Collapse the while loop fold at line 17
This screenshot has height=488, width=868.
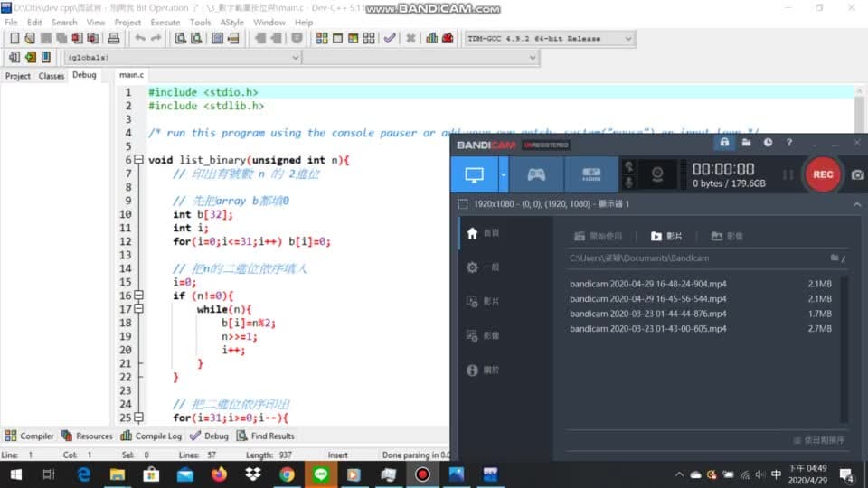point(138,308)
